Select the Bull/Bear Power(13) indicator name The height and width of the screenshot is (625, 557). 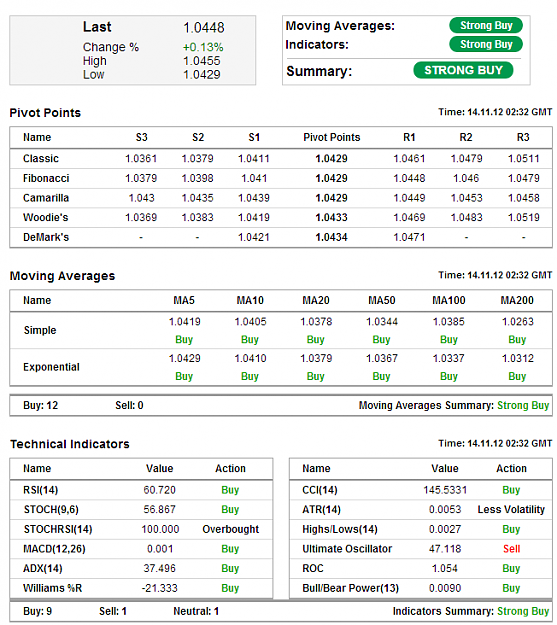pos(350,588)
